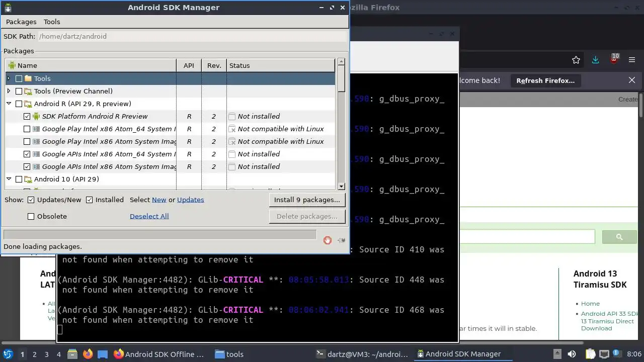The height and width of the screenshot is (362, 644).
Task: Open the taskbar start menu icon
Action: [x=8, y=354]
